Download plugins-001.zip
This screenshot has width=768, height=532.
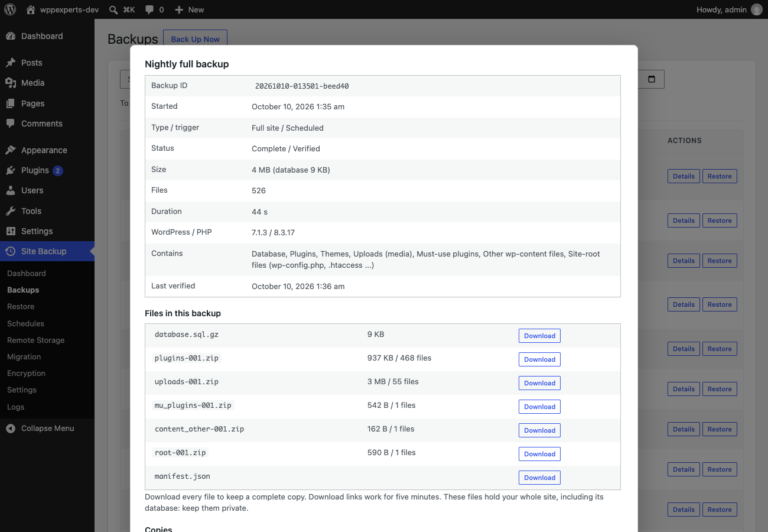(539, 359)
